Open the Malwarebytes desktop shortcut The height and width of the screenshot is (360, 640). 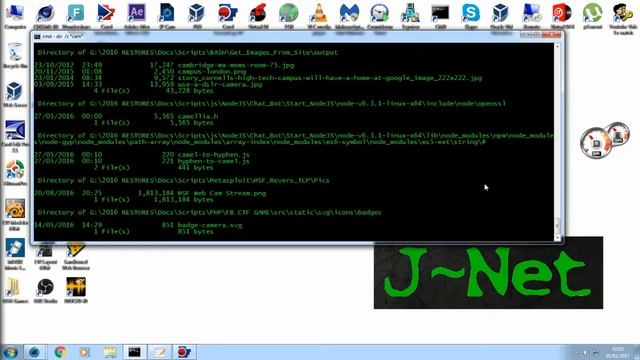[x=349, y=16]
